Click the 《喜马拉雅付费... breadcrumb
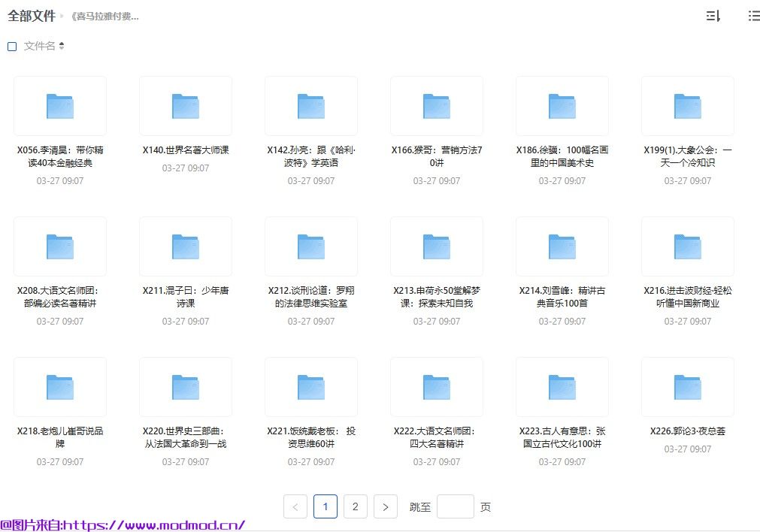 click(104, 17)
